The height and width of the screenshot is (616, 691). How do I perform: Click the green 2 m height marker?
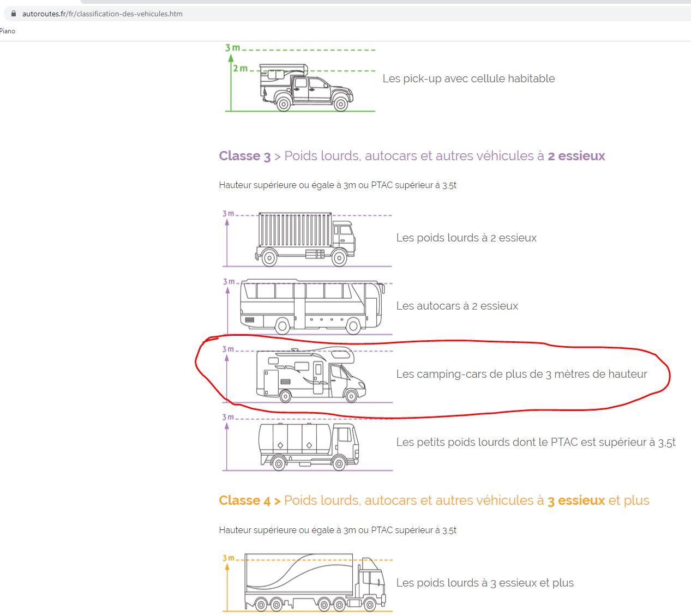coord(240,69)
